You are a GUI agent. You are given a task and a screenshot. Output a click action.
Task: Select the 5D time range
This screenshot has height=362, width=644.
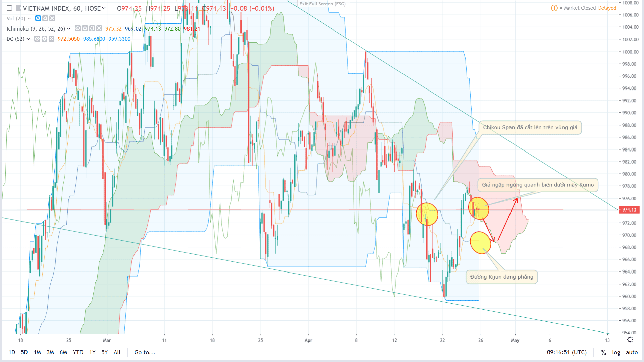click(x=24, y=352)
